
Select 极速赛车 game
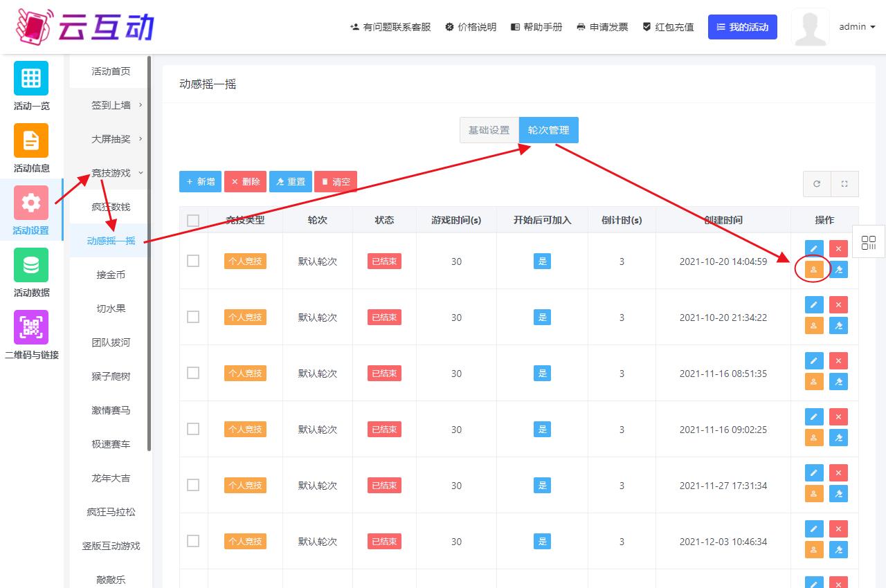pyautogui.click(x=111, y=444)
